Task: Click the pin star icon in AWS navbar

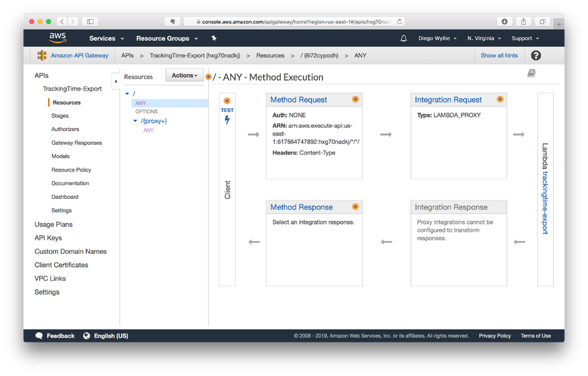Action: pos(214,38)
